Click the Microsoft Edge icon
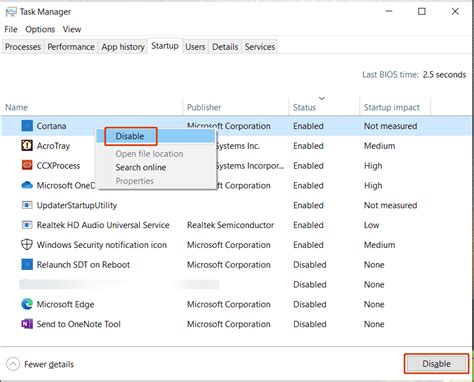 point(27,304)
